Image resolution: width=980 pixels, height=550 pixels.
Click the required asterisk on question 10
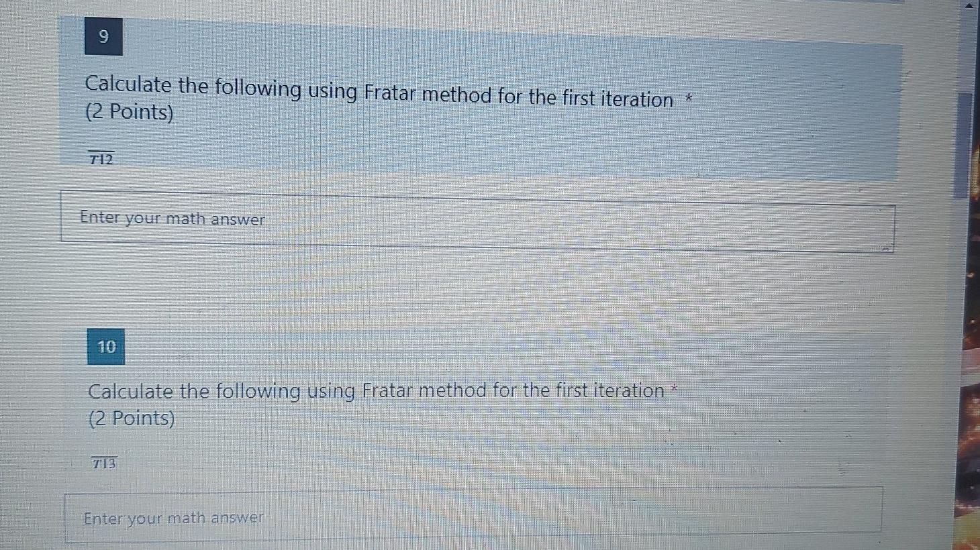[x=675, y=389]
